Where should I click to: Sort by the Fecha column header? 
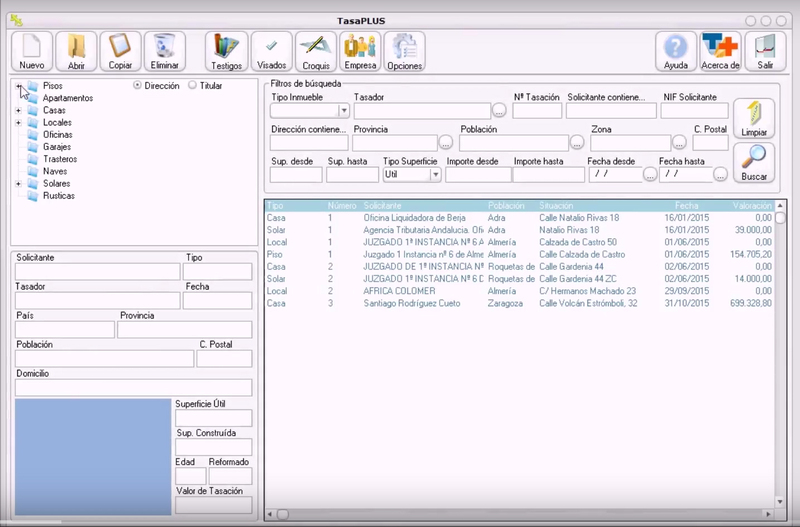tap(687, 205)
